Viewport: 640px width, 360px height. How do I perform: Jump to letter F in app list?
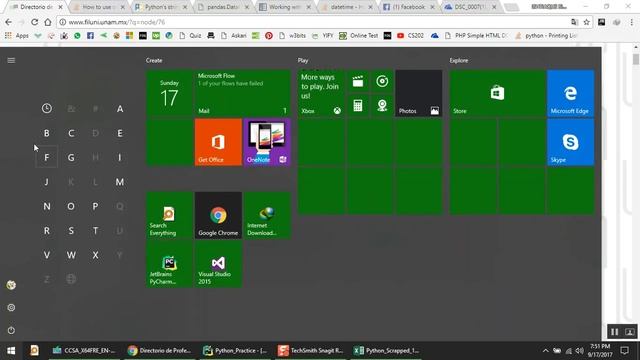(x=47, y=157)
